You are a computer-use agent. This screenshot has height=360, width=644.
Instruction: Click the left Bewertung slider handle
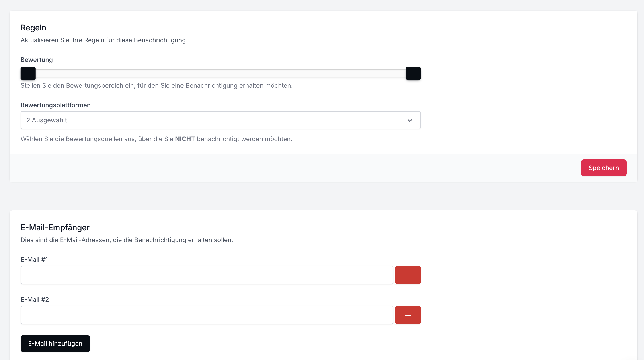(28, 73)
